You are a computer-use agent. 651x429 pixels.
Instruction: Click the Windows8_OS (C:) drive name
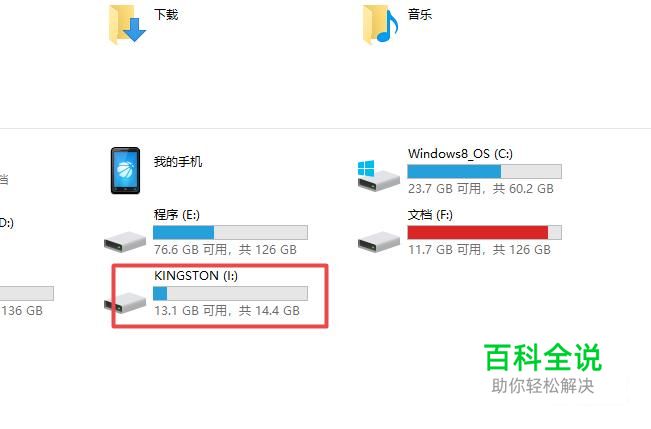(460, 154)
